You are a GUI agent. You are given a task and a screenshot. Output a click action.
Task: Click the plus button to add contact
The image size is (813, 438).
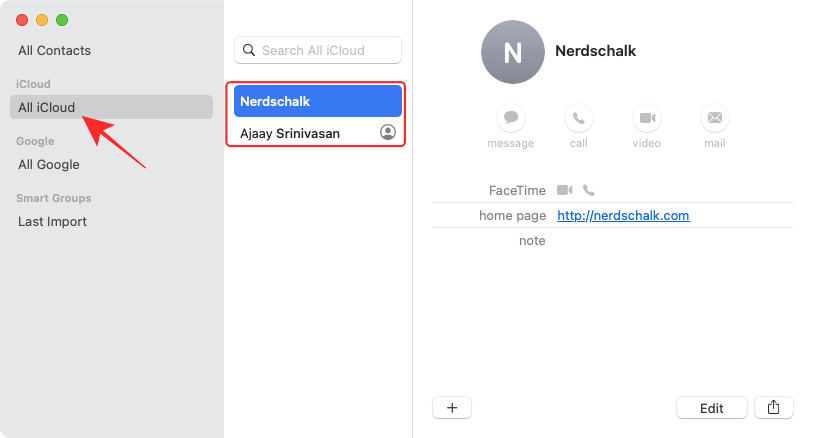point(452,407)
